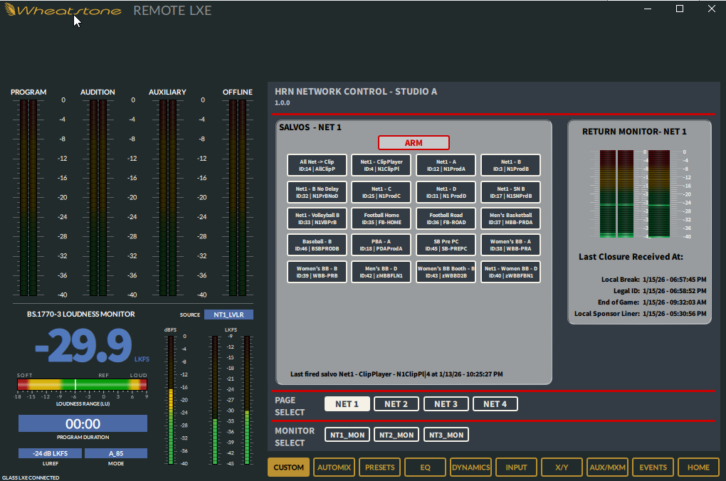Click GLASS LXE CONNECTED status text
This screenshot has height=481, width=726.
[31, 477]
